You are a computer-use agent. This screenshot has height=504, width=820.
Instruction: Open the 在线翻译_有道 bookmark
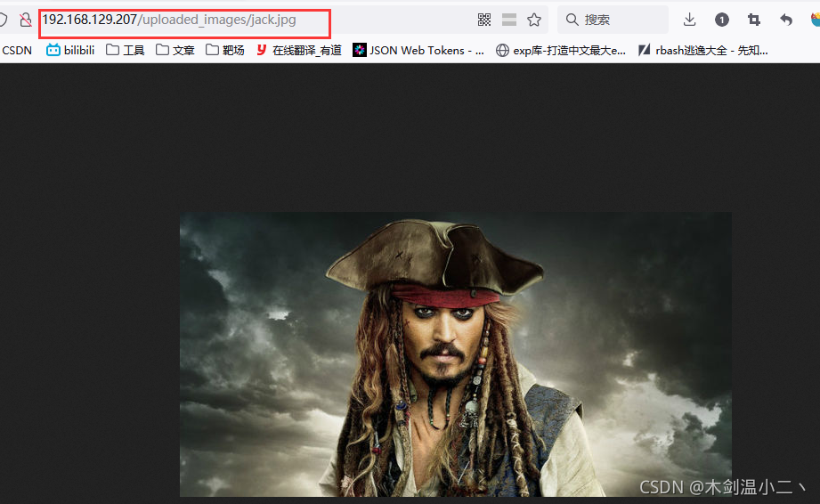(299, 50)
